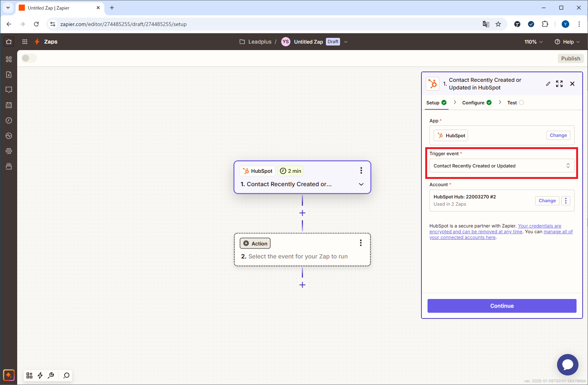Click the add-step grid tool icon
Image resolution: width=588 pixels, height=385 pixels.
coord(29,375)
